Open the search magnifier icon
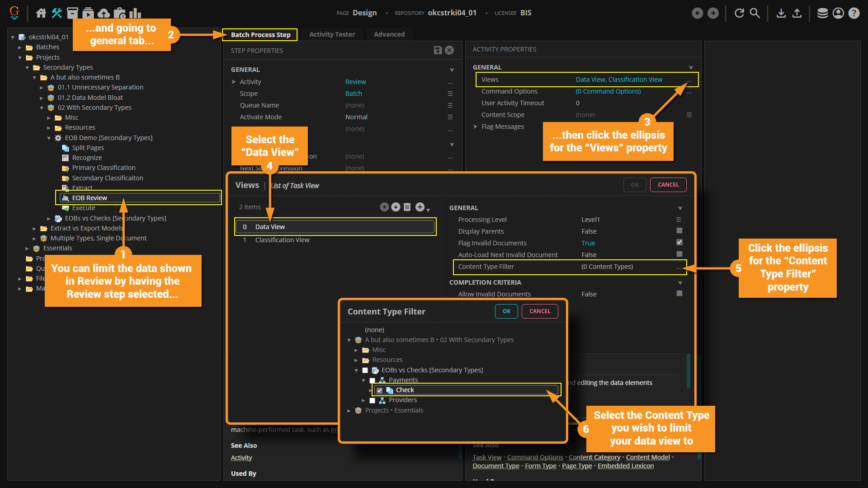The height and width of the screenshot is (488, 868). pos(755,13)
